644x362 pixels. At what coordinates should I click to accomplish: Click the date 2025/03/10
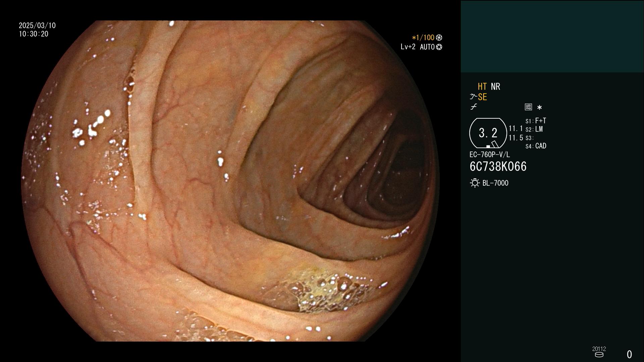[x=37, y=25]
